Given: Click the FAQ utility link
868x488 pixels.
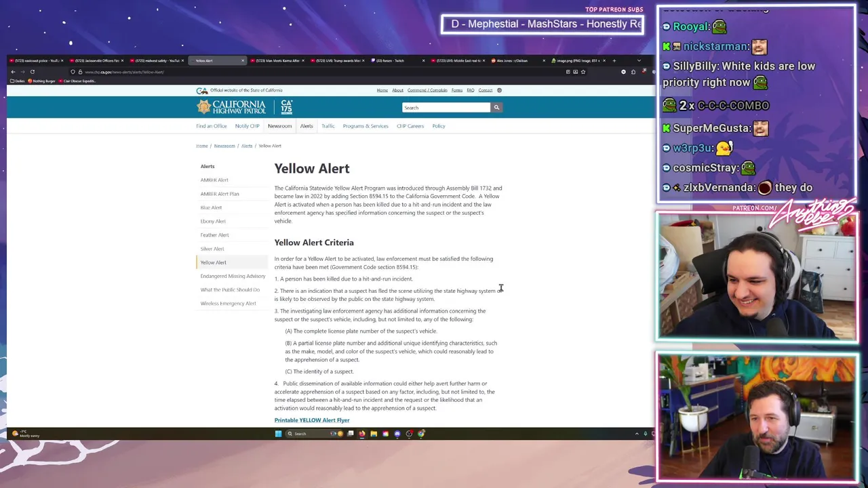Looking at the screenshot, I should coord(471,90).
